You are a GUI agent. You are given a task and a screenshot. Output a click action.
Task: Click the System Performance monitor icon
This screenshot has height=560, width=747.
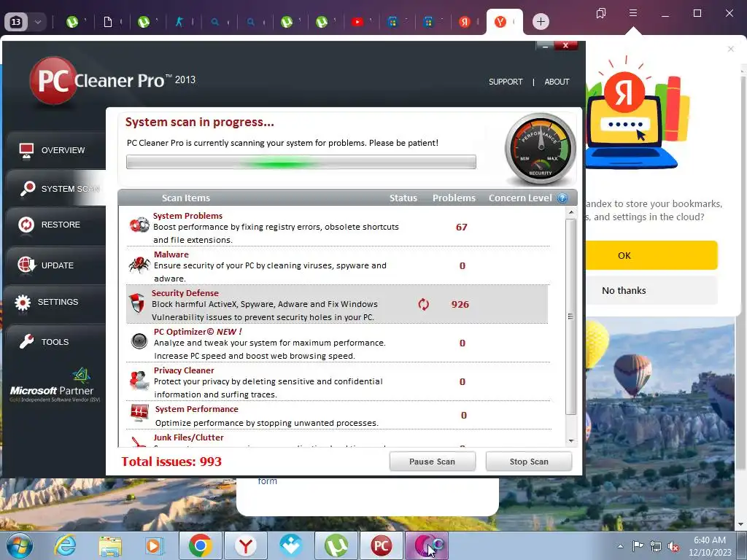pyautogui.click(x=139, y=413)
